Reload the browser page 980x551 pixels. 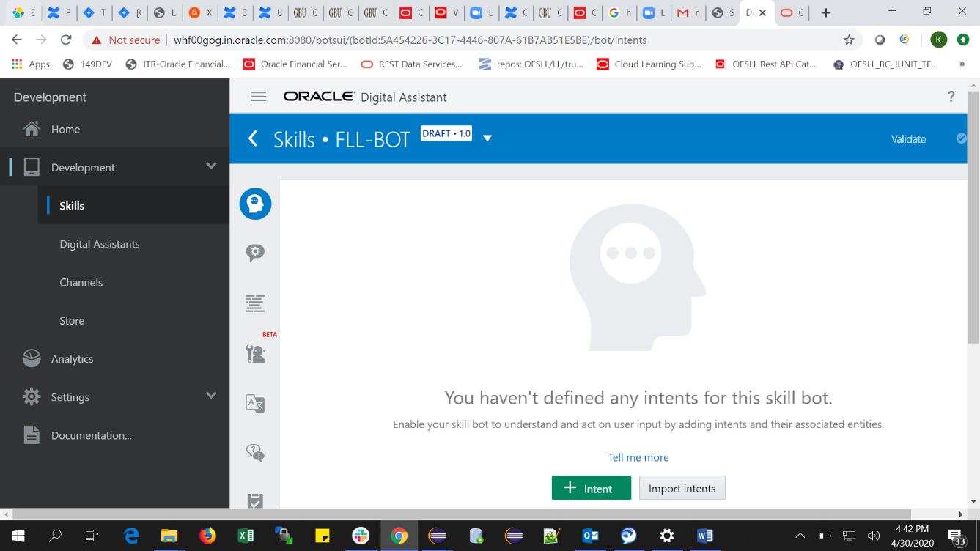(x=66, y=40)
